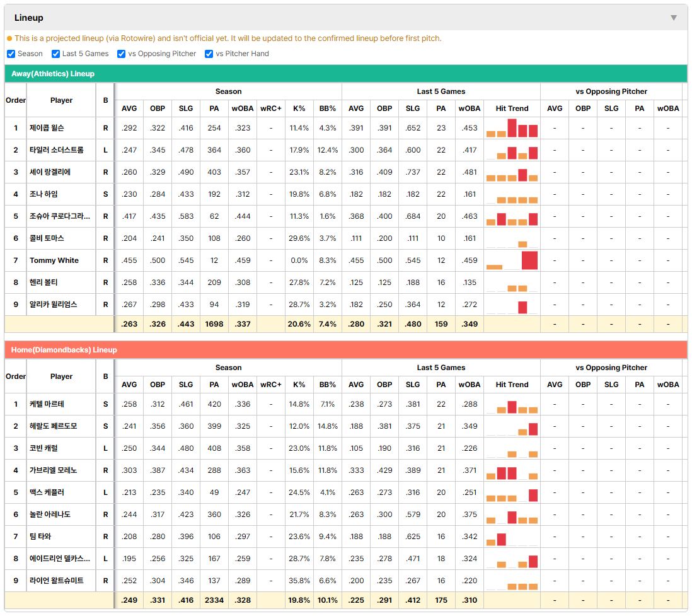The width and height of the screenshot is (692, 616).
Task: Click the orange projected lineup notice dot
Action: coord(9,38)
